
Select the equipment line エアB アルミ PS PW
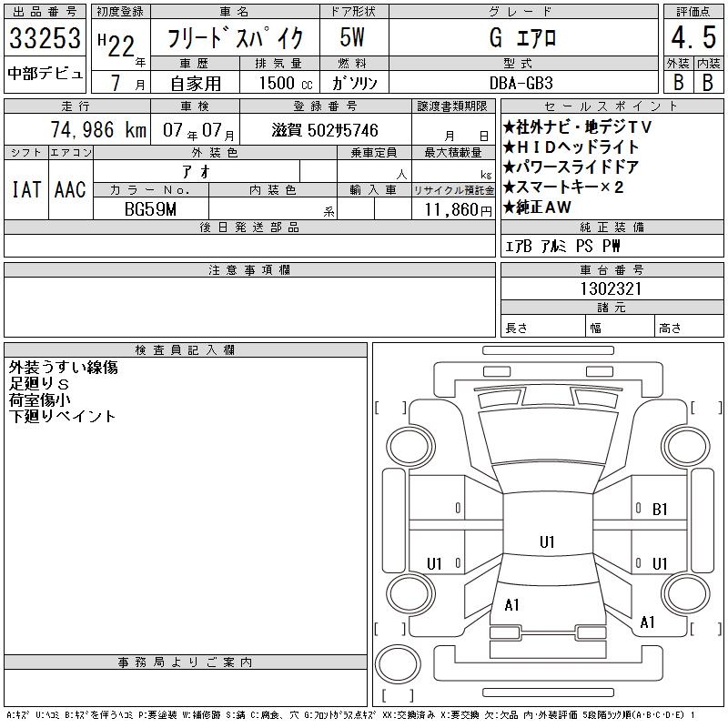click(x=562, y=246)
